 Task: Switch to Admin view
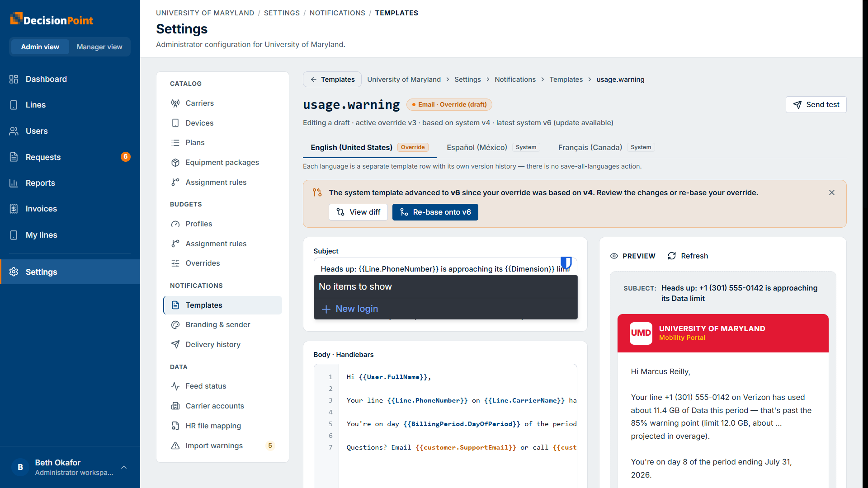pos(40,47)
